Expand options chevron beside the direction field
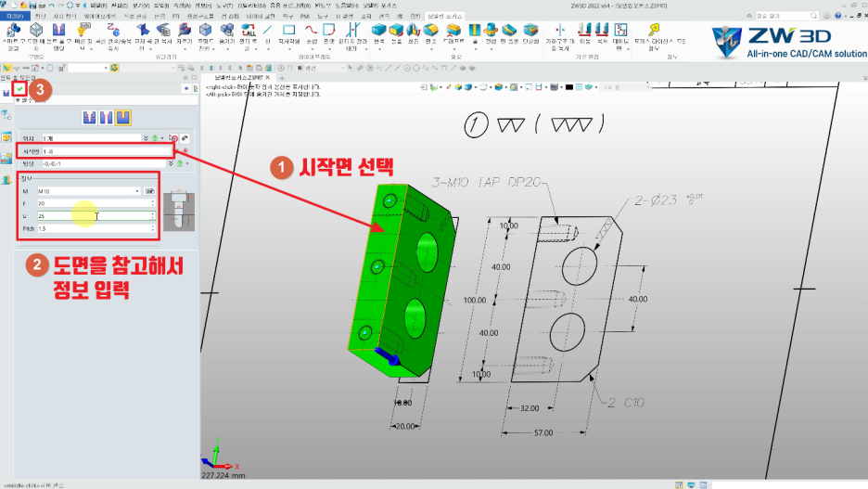Image resolution: width=868 pixels, height=489 pixels. pyautogui.click(x=171, y=164)
